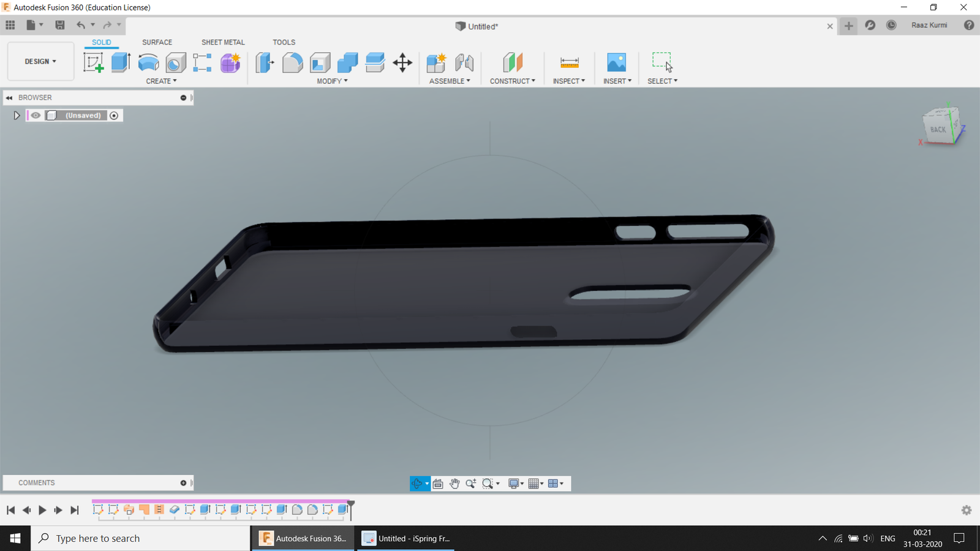Hide the Browser panel with double arrows
This screenshot has height=551, width=980.
(9, 97)
